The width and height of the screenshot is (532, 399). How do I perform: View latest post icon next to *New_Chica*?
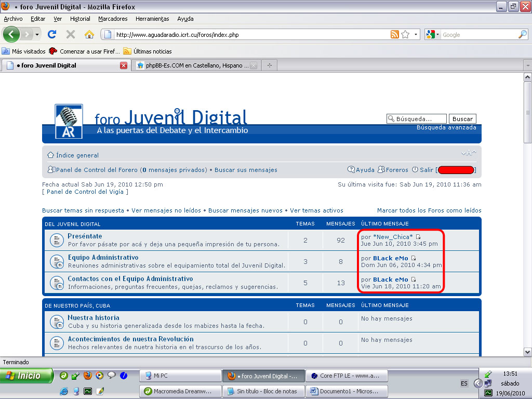click(x=418, y=237)
